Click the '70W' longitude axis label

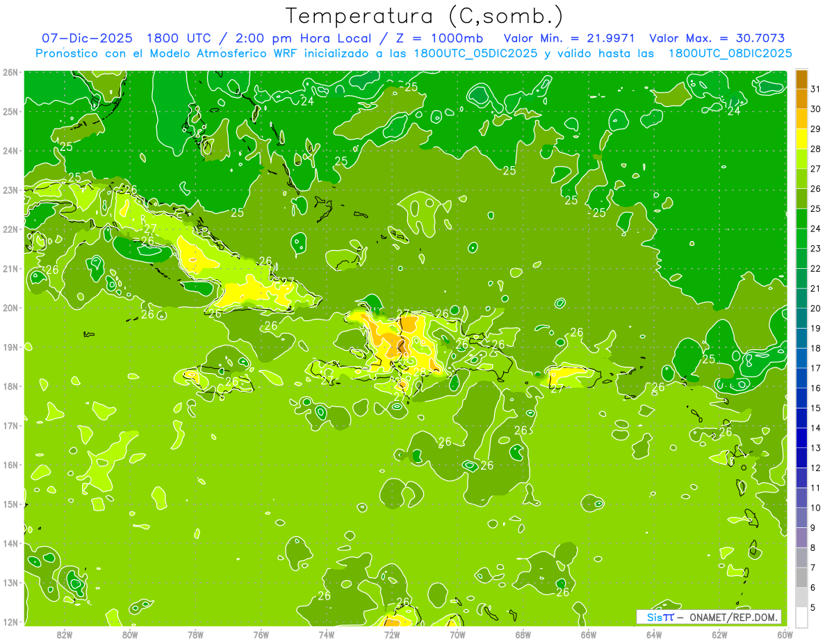tap(457, 635)
